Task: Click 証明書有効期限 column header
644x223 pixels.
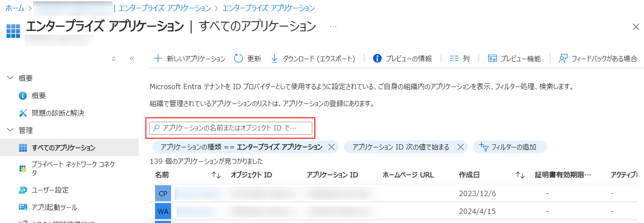Action: tap(563, 175)
